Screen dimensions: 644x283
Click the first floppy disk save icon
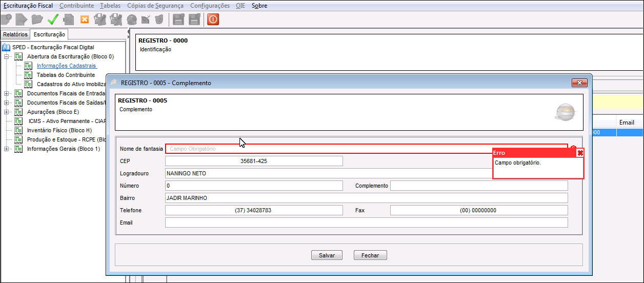178,19
